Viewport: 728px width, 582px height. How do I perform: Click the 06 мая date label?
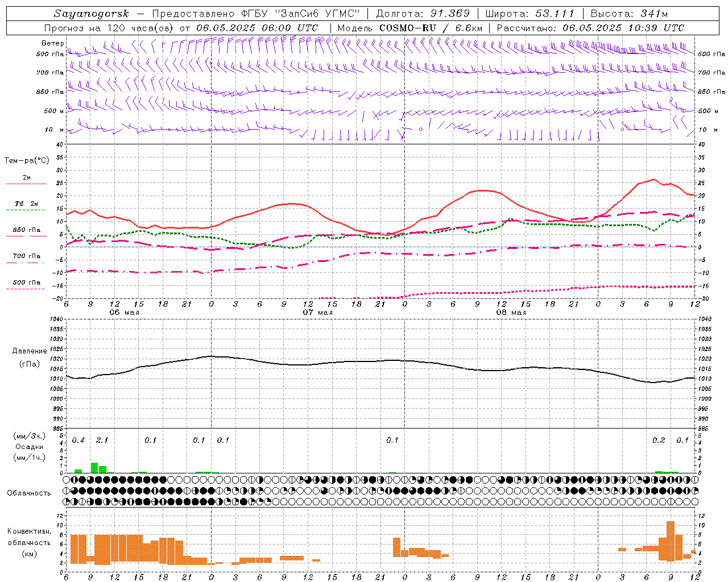pyautogui.click(x=125, y=313)
